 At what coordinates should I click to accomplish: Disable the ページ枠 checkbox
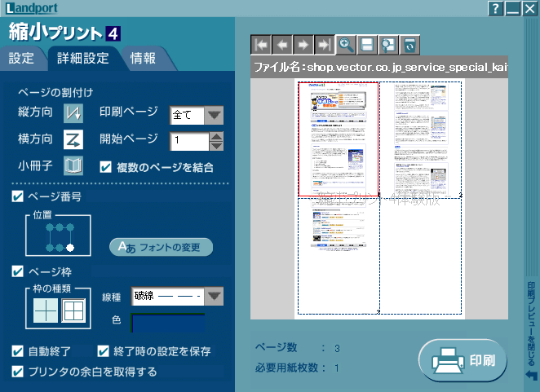[18, 271]
